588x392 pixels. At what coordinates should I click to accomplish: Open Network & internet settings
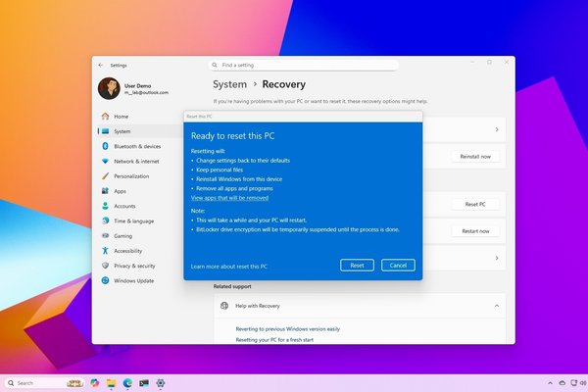(140, 162)
